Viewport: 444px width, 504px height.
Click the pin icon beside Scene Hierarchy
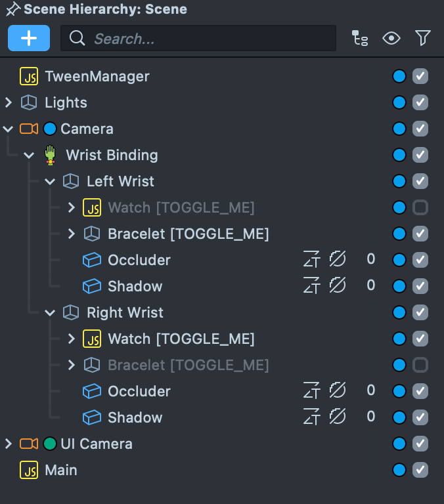tap(12, 10)
